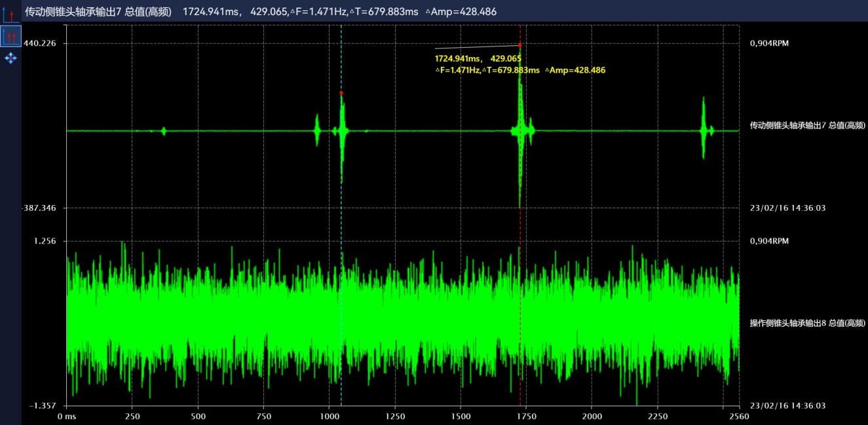This screenshot has width=868, height=425.
Task: Select the 操作侧锥头轴承输出8 channel label
Action: tap(808, 323)
